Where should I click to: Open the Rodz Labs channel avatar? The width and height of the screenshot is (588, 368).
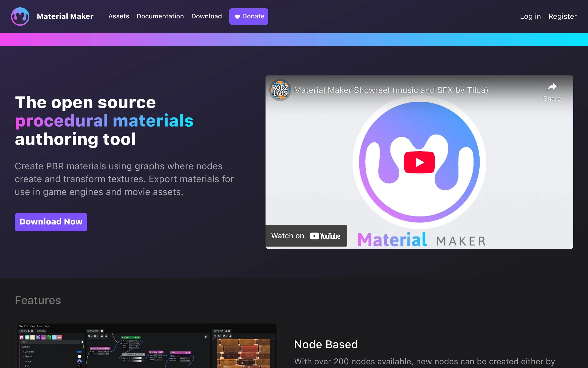point(280,90)
